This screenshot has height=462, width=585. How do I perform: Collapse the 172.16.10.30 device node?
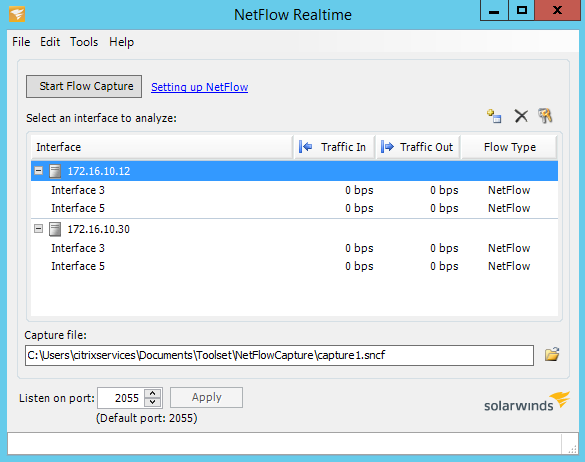coord(38,228)
